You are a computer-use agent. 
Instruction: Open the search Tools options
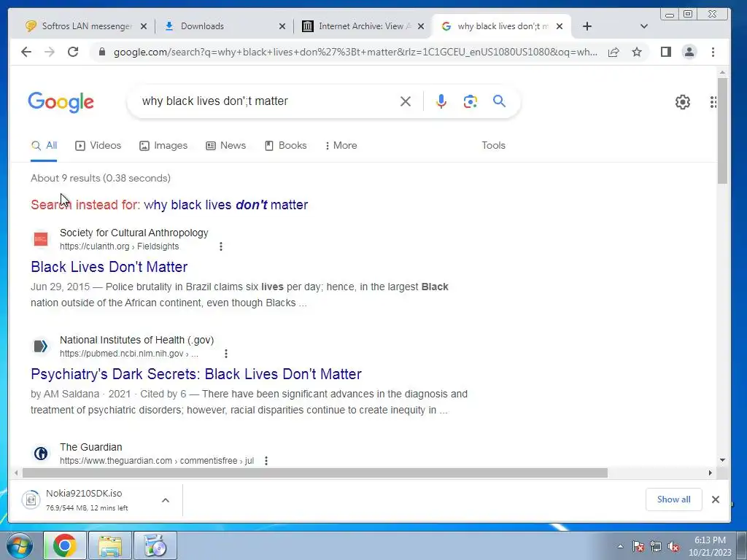click(494, 145)
